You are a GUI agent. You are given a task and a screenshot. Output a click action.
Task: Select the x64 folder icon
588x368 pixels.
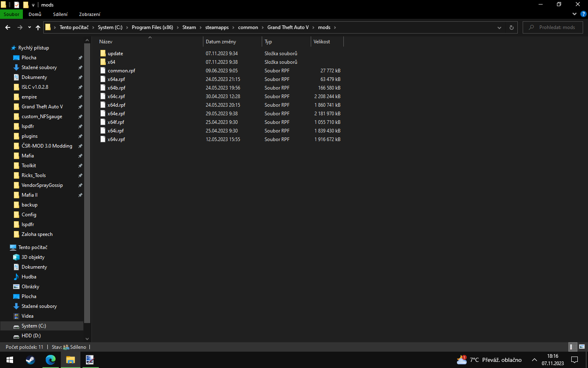click(103, 62)
